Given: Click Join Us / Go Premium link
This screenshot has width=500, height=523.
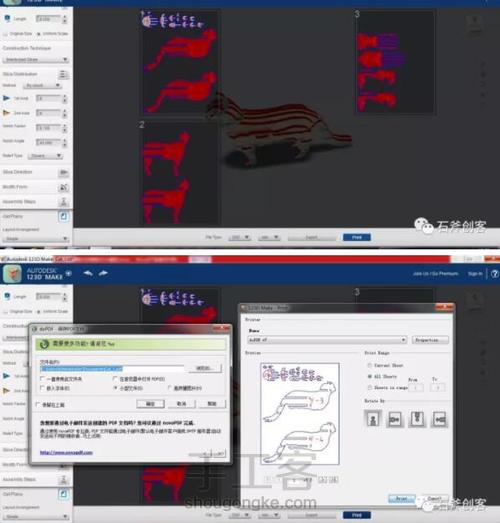Looking at the screenshot, I should pos(435,274).
